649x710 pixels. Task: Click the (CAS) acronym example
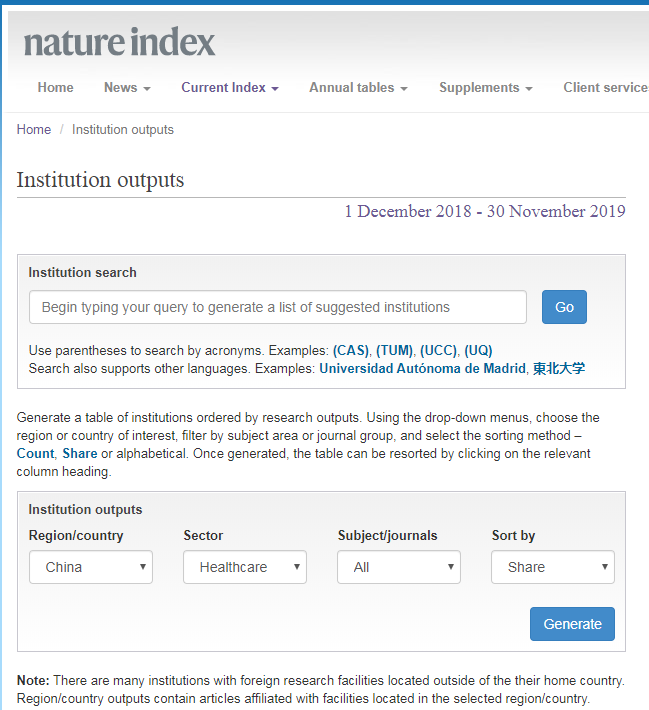351,350
